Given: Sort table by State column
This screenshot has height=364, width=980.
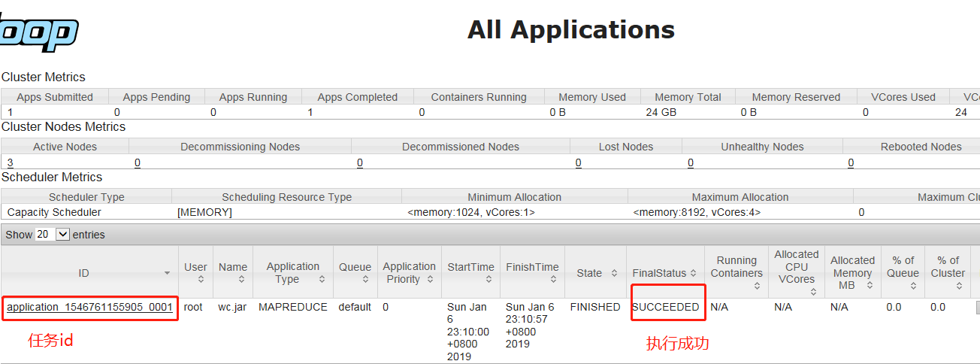Looking at the screenshot, I should pos(596,273).
